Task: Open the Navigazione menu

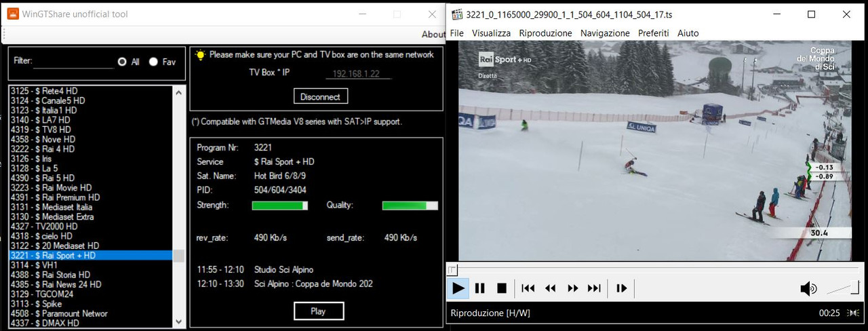Action: [605, 33]
